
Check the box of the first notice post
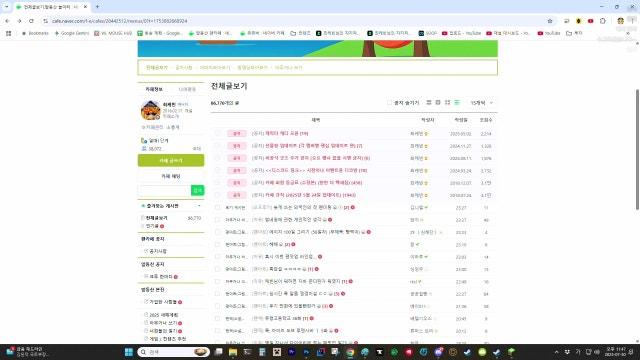pos(217,133)
